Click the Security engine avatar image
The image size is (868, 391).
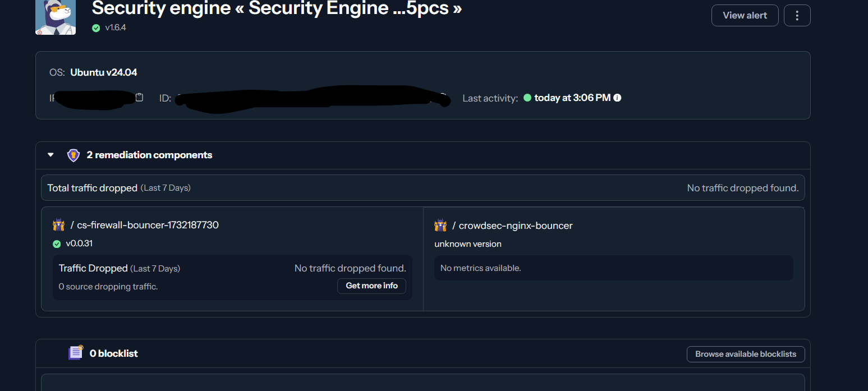[x=56, y=17]
